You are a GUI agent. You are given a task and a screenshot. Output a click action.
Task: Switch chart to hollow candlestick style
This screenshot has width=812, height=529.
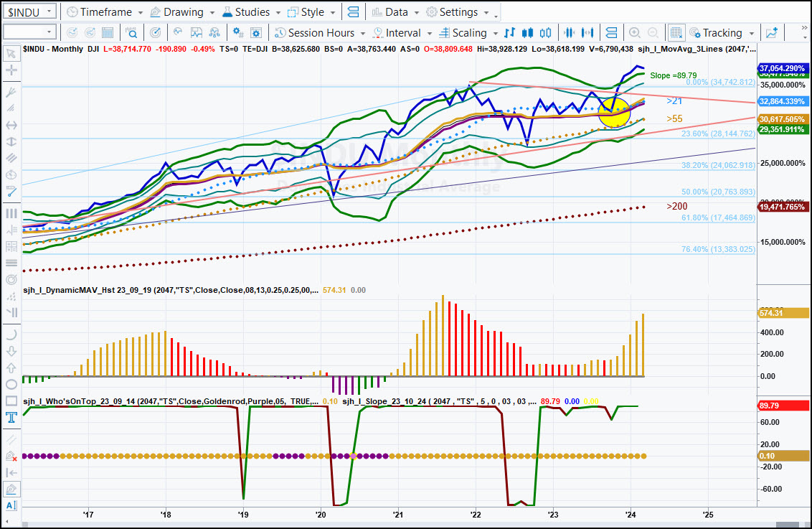point(545,32)
